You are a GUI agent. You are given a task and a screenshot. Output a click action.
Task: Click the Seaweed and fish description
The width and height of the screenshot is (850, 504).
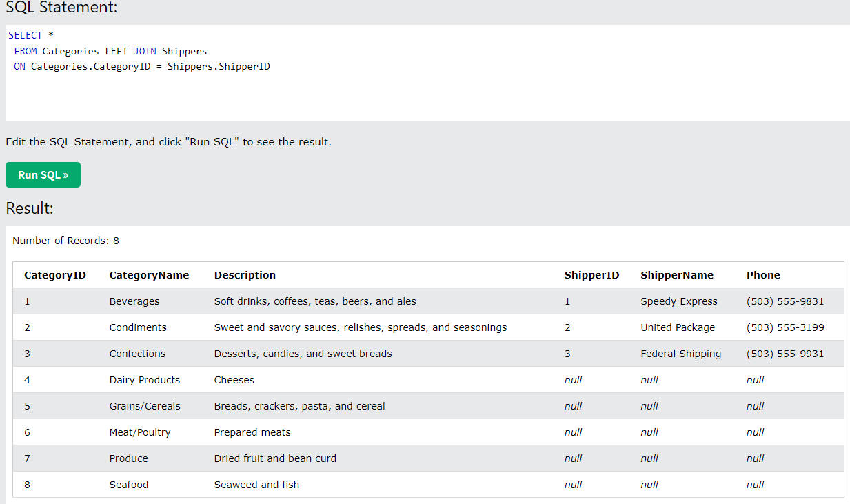[257, 485]
